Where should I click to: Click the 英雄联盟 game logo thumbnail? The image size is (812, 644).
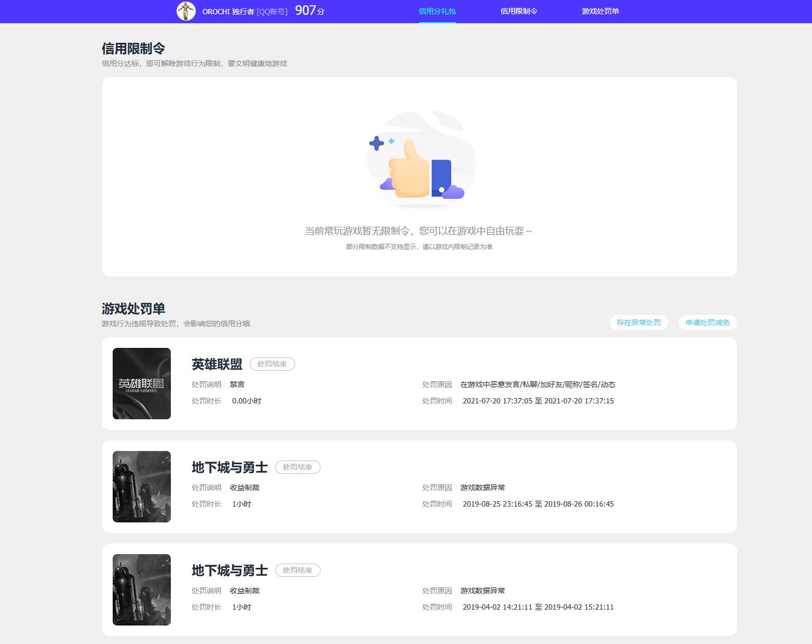[141, 383]
